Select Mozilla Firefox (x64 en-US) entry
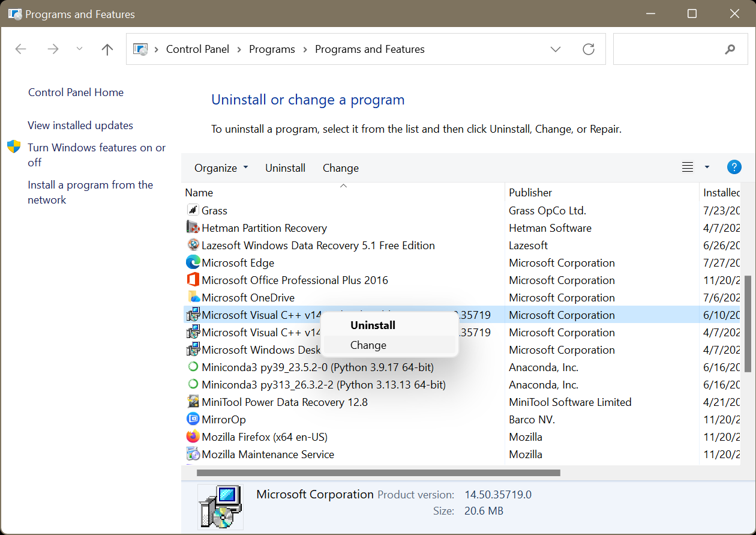Viewport: 756px width, 535px height. pyautogui.click(x=265, y=437)
